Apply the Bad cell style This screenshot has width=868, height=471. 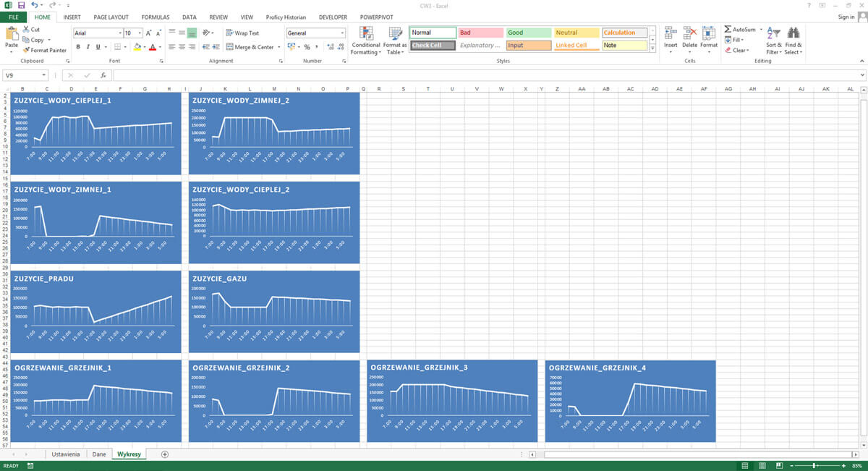[480, 32]
